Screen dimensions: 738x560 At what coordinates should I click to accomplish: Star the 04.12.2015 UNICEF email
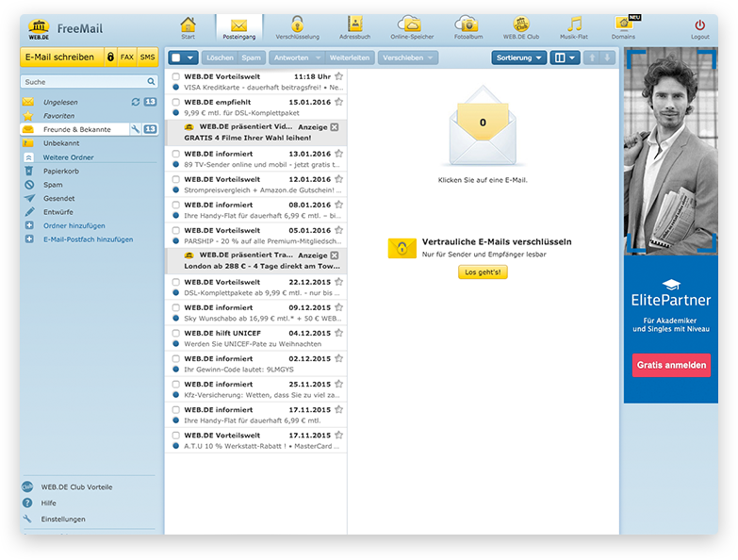(338, 333)
